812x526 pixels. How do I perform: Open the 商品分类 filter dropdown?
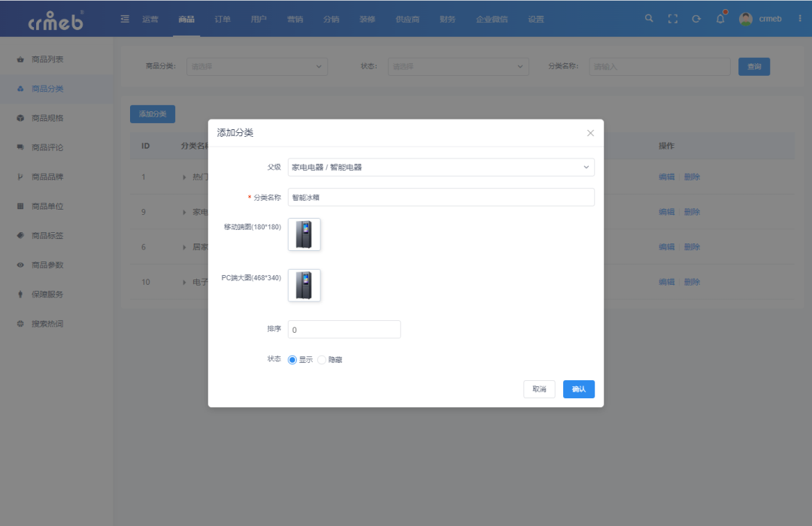click(x=257, y=66)
